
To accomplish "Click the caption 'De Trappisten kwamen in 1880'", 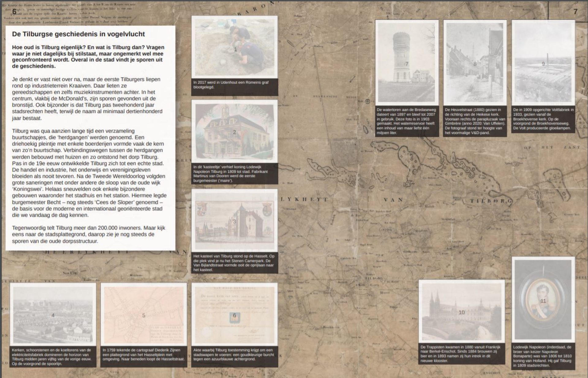I will point(462,354).
